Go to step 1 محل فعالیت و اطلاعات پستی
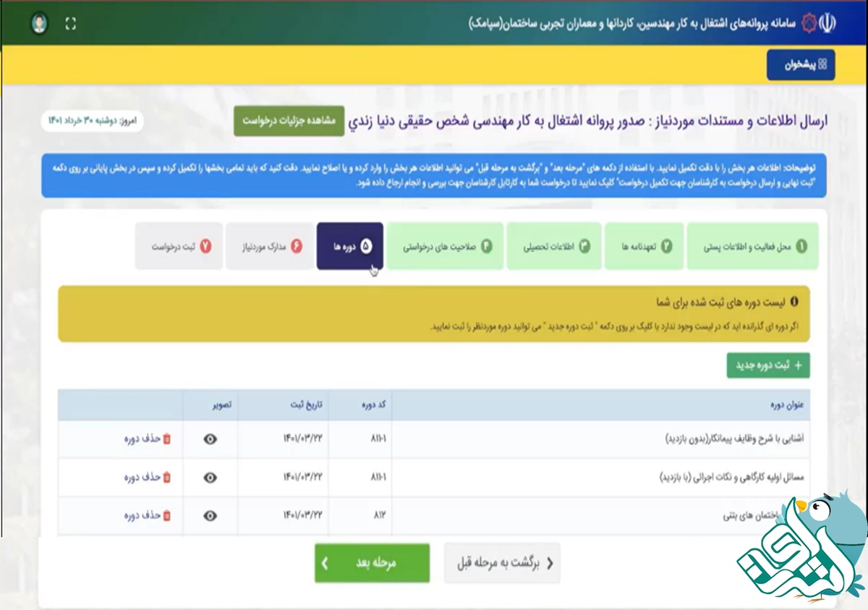868x610 pixels. point(752,247)
